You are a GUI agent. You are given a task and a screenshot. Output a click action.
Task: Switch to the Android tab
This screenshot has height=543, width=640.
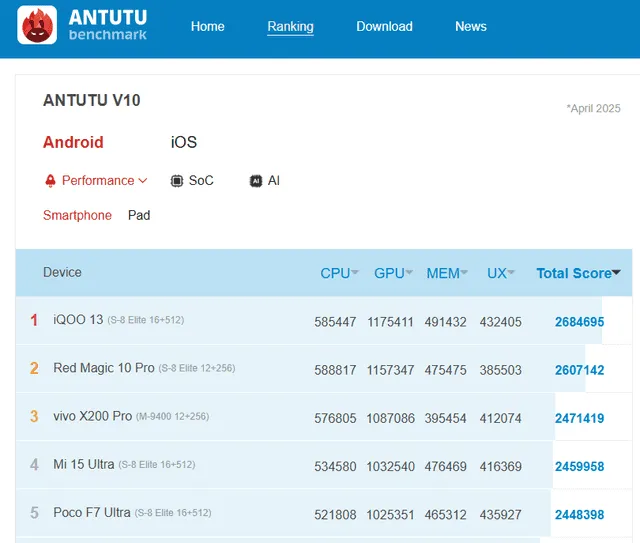73,142
